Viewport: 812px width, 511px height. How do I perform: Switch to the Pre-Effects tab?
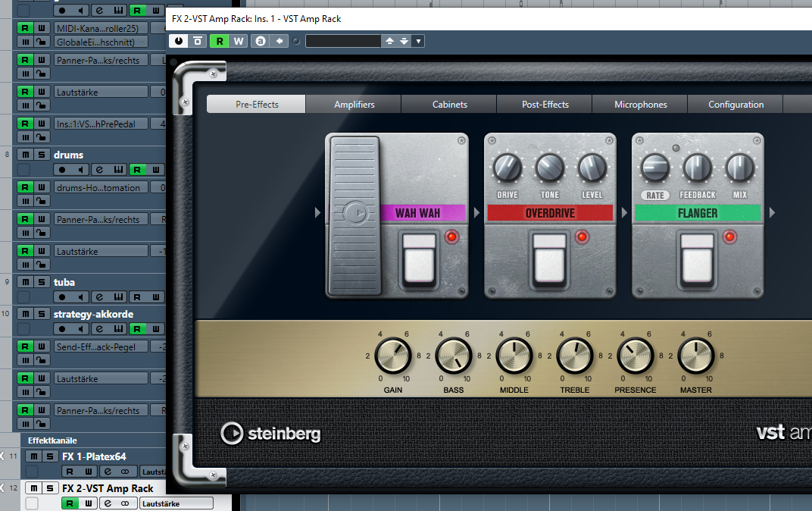click(256, 104)
